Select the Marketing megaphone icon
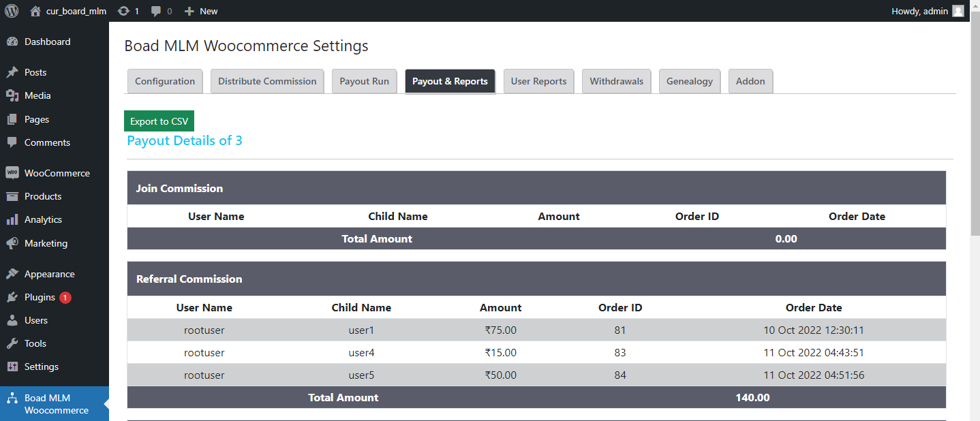Screen dimensions: 980x421 (15, 243)
